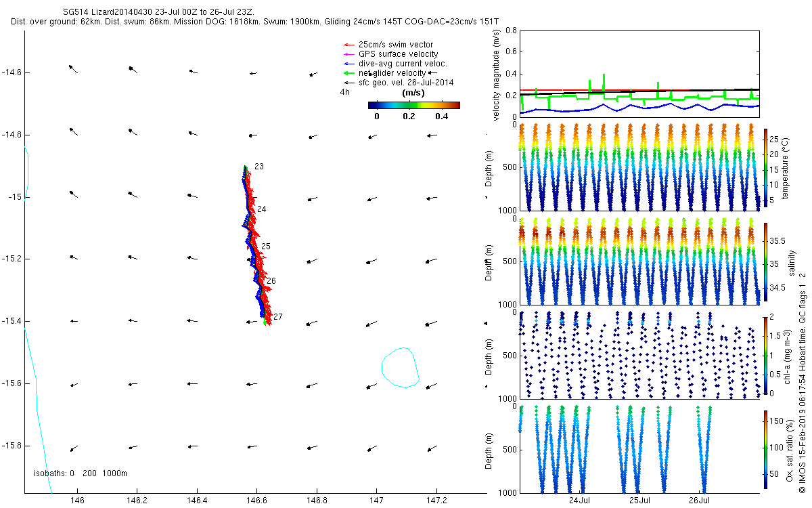Click the '26Jul' time axis label

click(700, 500)
